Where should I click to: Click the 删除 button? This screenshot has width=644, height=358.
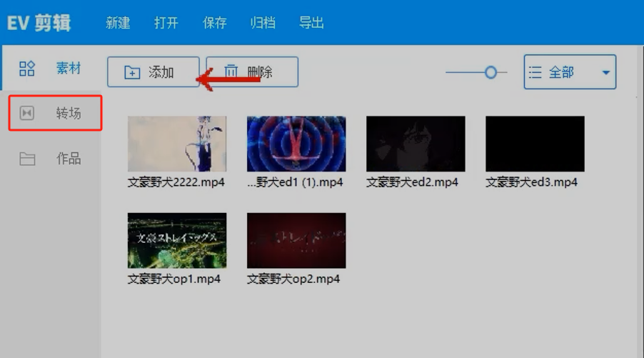[252, 72]
